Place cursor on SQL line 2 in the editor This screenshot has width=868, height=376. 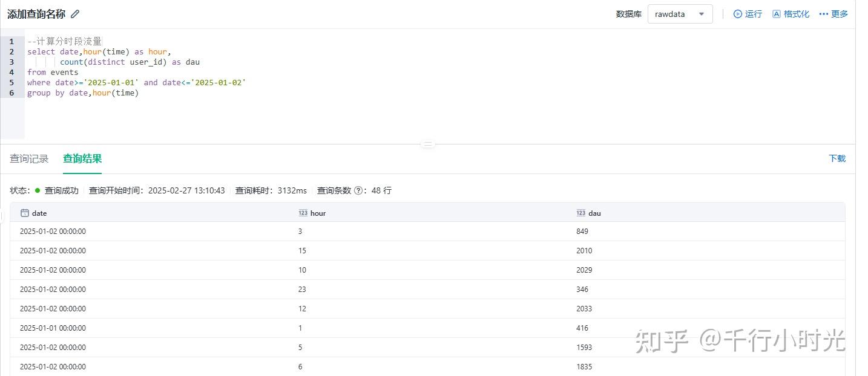click(x=97, y=51)
